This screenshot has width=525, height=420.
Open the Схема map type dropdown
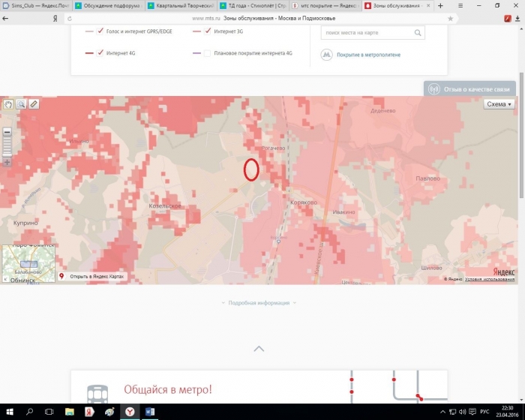click(x=499, y=104)
